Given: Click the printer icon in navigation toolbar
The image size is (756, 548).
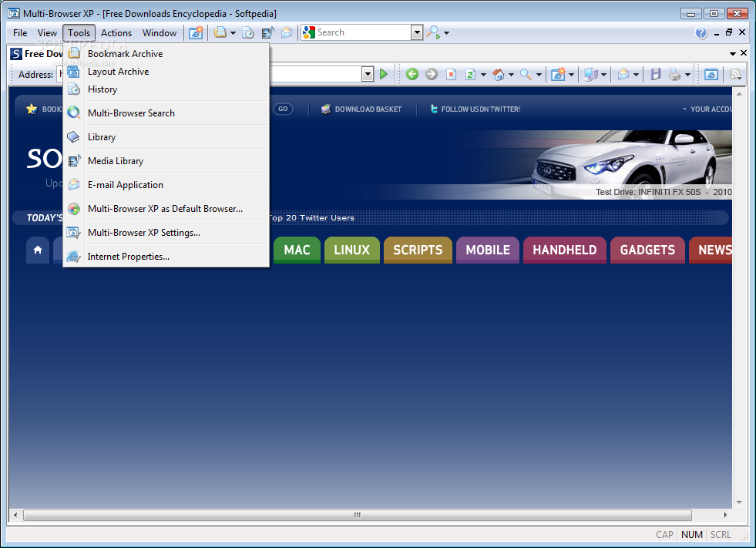Looking at the screenshot, I should [675, 74].
